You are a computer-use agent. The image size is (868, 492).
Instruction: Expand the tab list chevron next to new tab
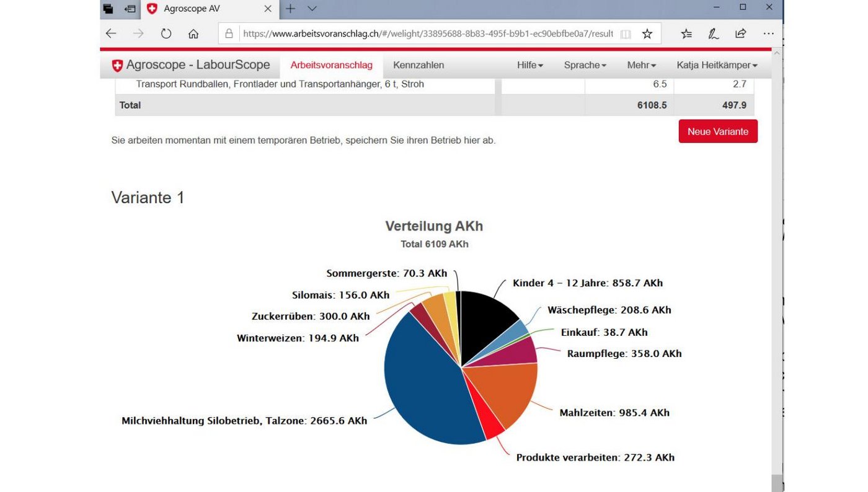coord(311,9)
